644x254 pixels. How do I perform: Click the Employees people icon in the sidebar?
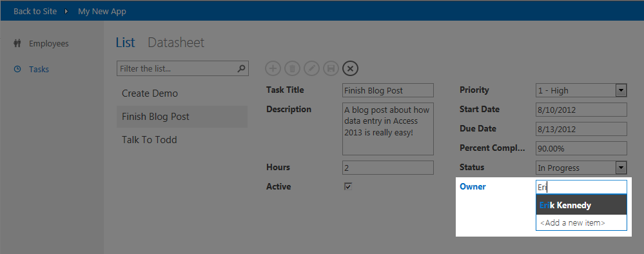click(17, 43)
